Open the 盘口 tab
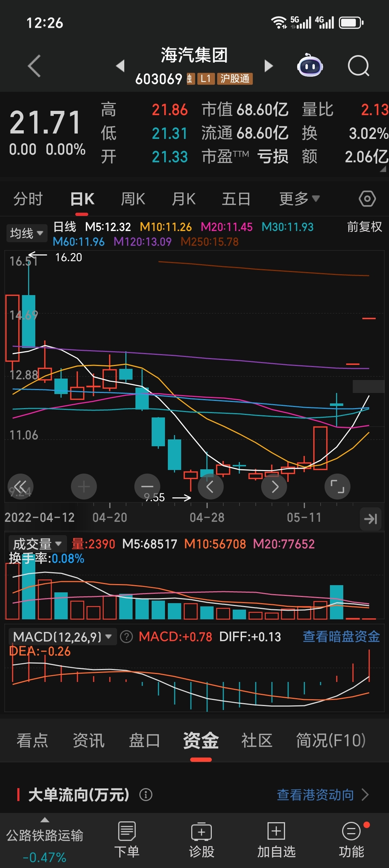 point(144,741)
